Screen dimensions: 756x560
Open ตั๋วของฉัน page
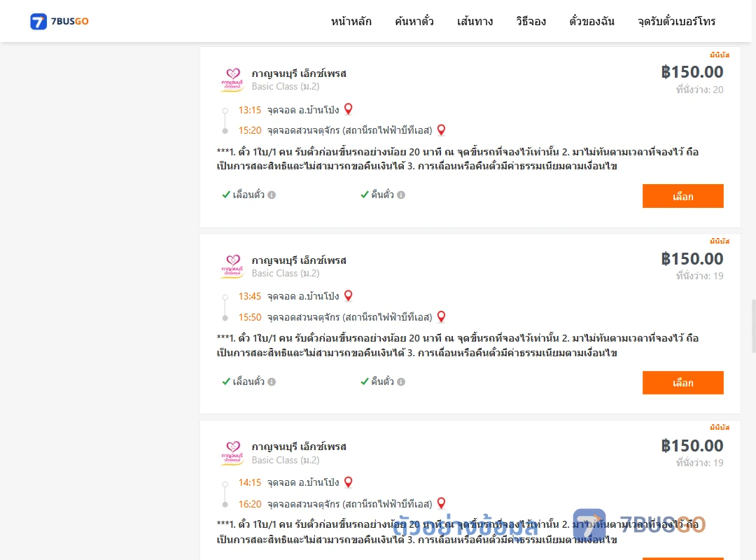[591, 21]
